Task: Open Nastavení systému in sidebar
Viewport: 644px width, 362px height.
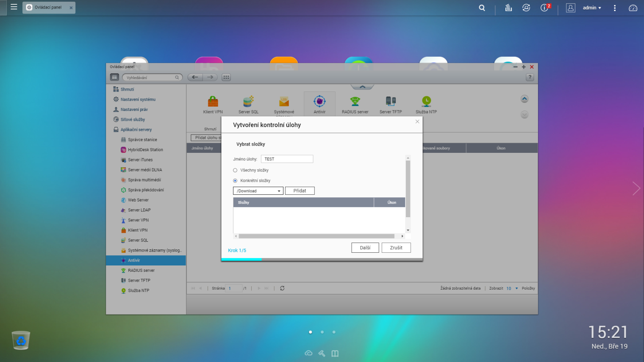Action: pyautogui.click(x=138, y=99)
